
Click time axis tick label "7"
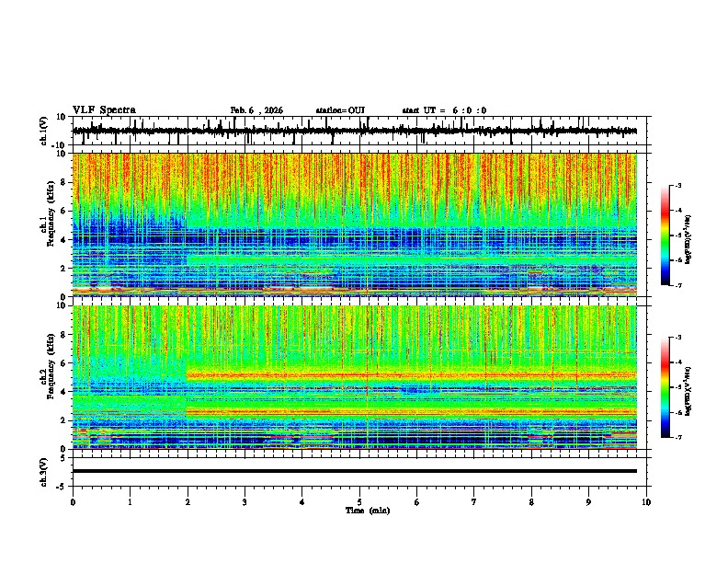[474, 502]
